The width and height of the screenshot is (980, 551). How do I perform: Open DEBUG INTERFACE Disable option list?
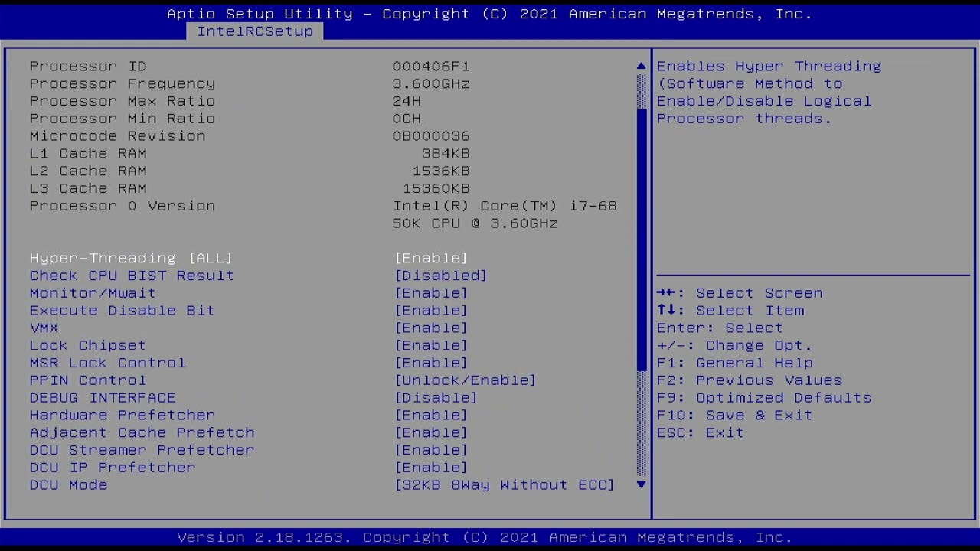[x=435, y=398]
